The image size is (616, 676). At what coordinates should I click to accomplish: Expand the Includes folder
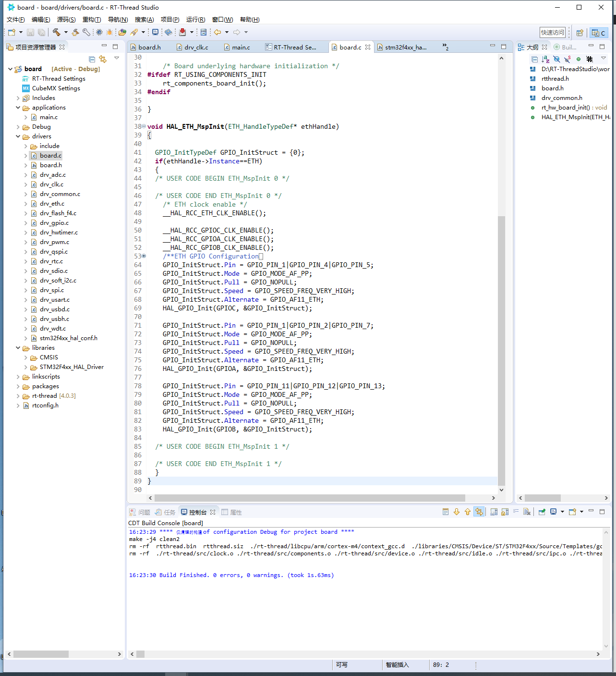pos(18,98)
